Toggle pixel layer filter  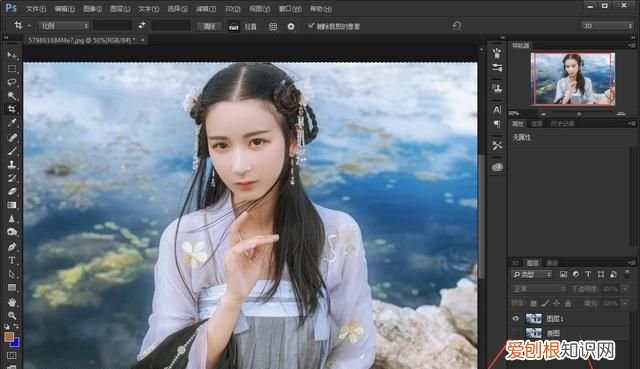tap(563, 275)
